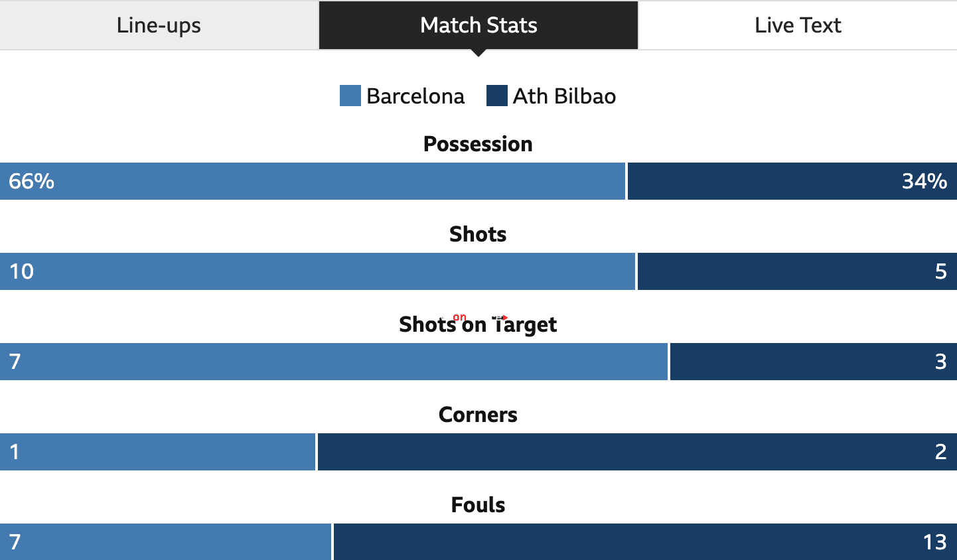Click Ath Bilbao's 2 corners bar
957x560 pixels.
point(637,452)
